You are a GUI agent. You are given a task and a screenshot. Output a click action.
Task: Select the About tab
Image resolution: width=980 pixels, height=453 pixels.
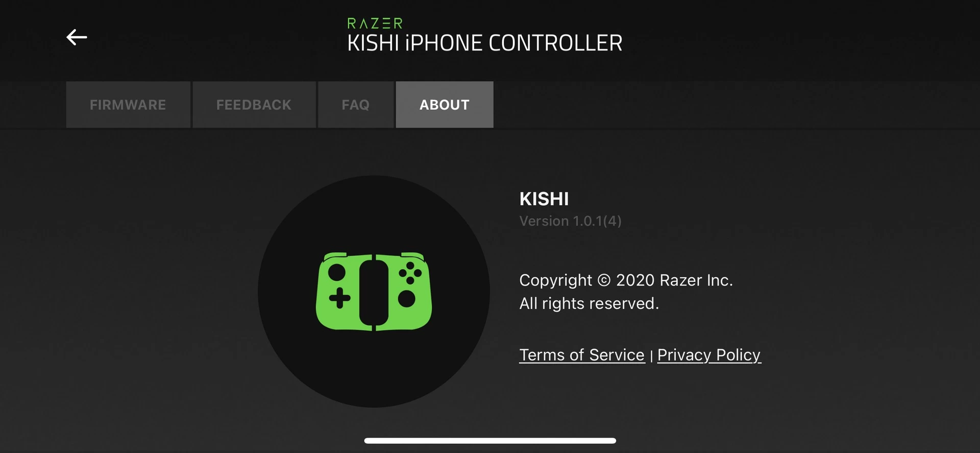[x=445, y=105]
